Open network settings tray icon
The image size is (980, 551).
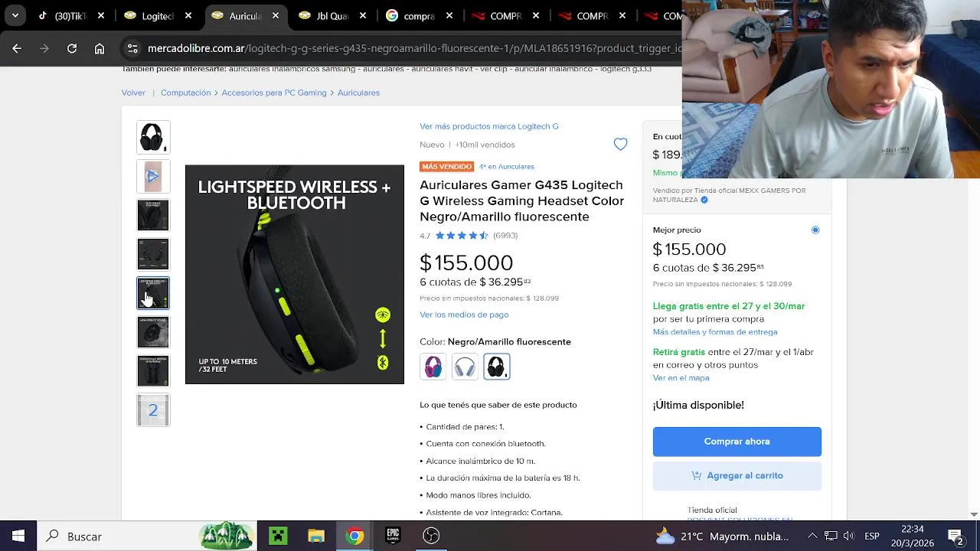pyautogui.click(x=831, y=536)
